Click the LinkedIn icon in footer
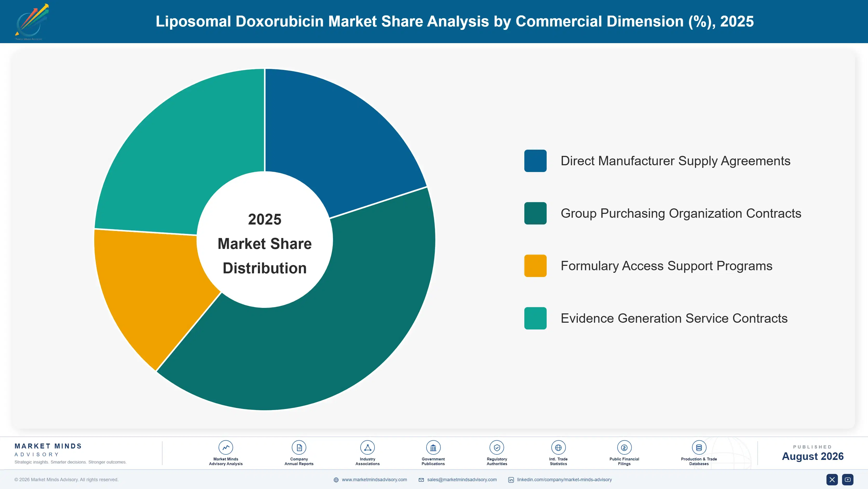Image resolution: width=868 pixels, height=489 pixels. click(511, 480)
